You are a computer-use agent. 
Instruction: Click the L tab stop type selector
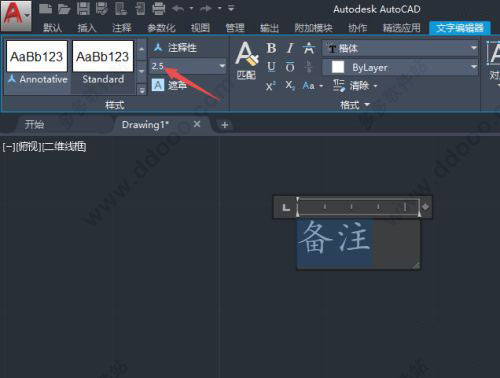click(x=286, y=207)
